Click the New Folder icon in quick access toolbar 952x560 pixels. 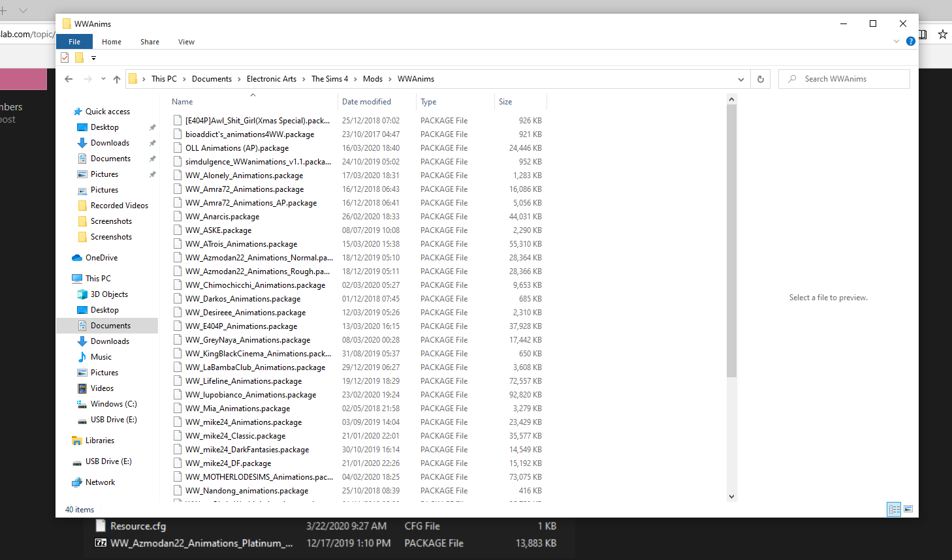click(79, 57)
